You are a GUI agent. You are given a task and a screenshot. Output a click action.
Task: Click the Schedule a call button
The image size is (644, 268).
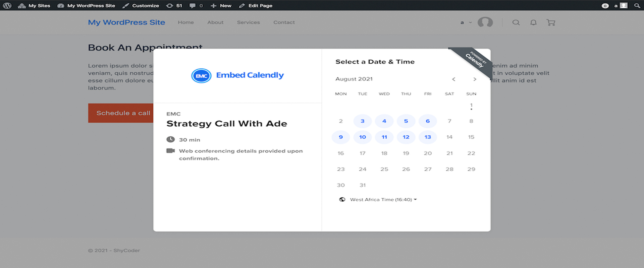pos(121,113)
